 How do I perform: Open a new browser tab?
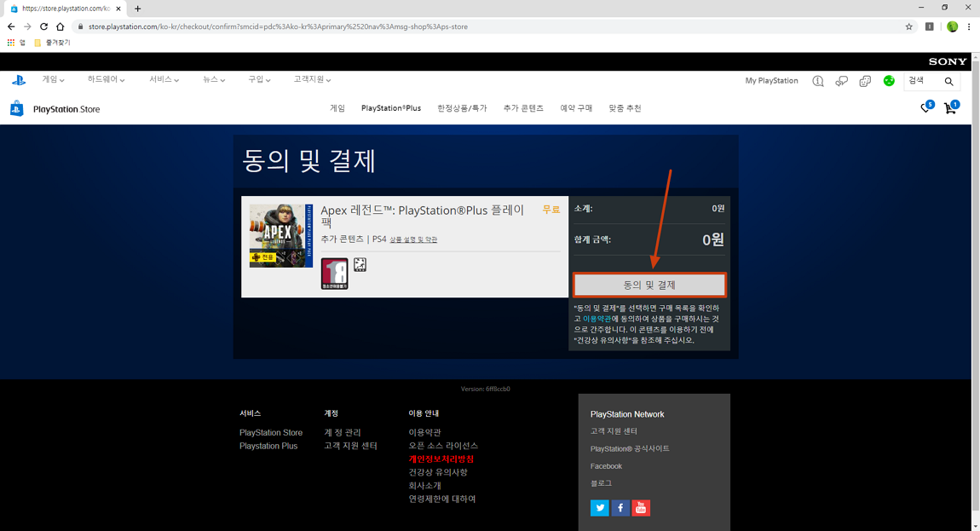[137, 9]
